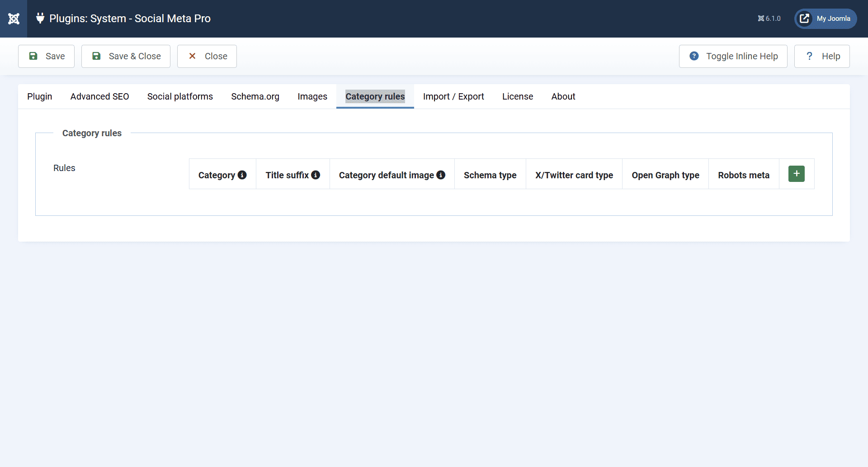
Task: Switch to the Advanced SEO tab
Action: [99, 96]
